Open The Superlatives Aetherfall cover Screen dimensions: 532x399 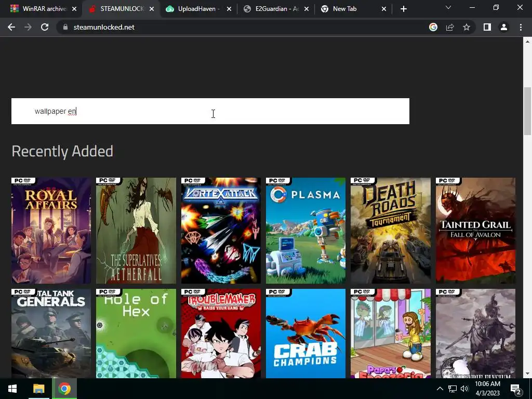click(x=136, y=230)
